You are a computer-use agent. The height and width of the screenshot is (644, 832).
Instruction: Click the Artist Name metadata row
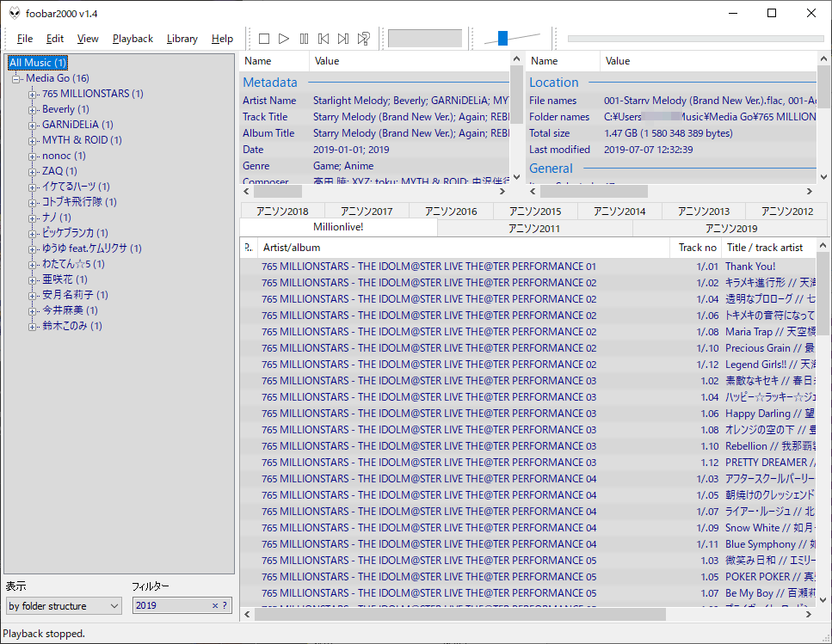(374, 101)
